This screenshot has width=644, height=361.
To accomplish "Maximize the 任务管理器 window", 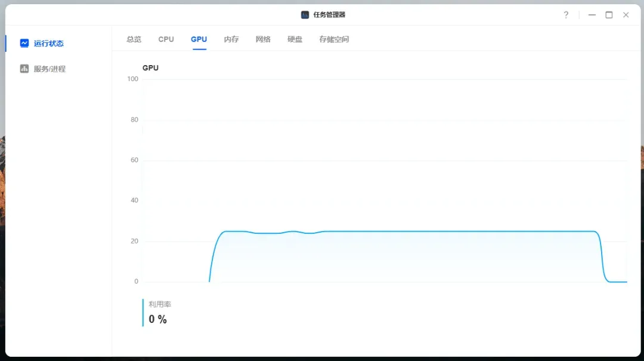I will (x=609, y=15).
